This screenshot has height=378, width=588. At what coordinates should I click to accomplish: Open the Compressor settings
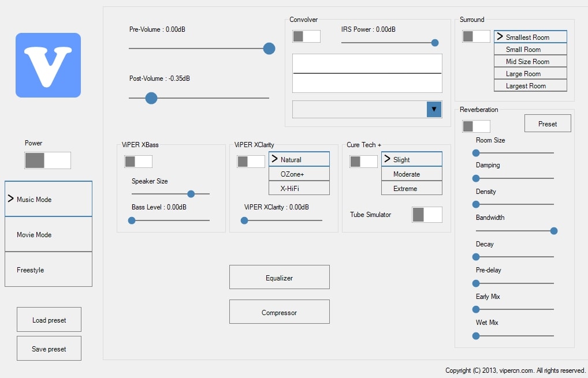(x=280, y=312)
